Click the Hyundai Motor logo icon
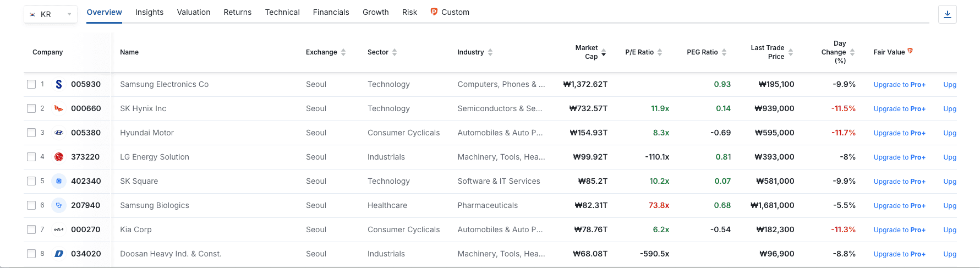980x268 pixels. pyautogui.click(x=59, y=133)
